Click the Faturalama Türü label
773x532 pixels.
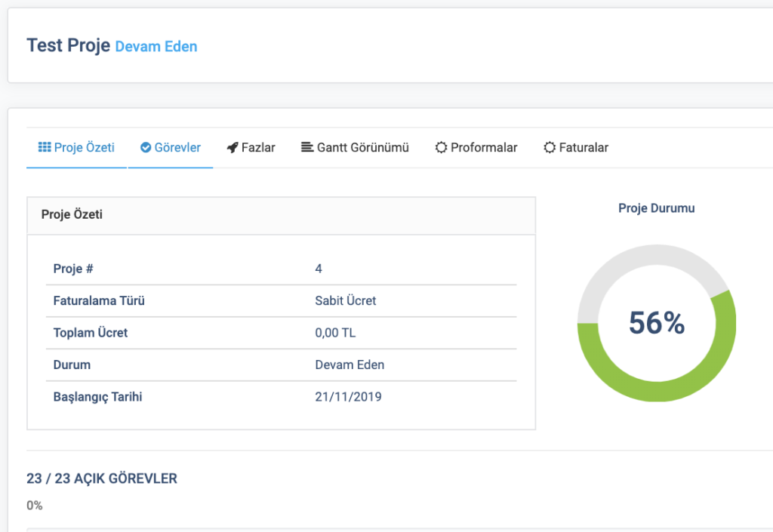99,300
